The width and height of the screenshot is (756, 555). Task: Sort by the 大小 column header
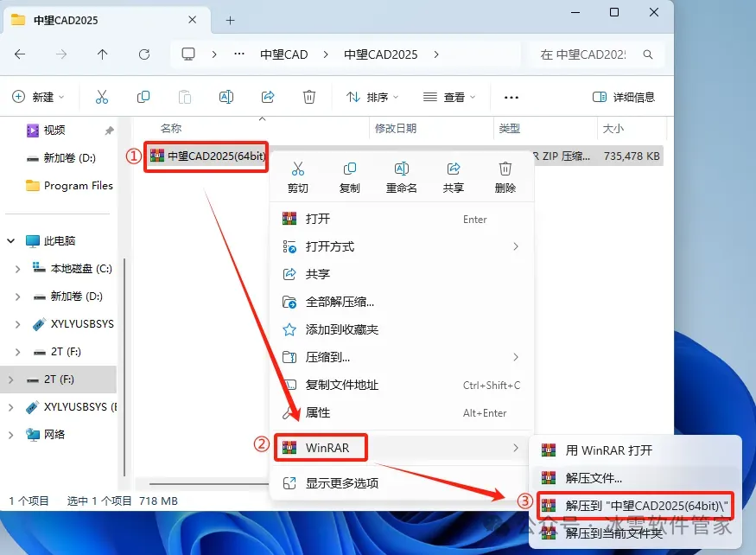tap(613, 128)
